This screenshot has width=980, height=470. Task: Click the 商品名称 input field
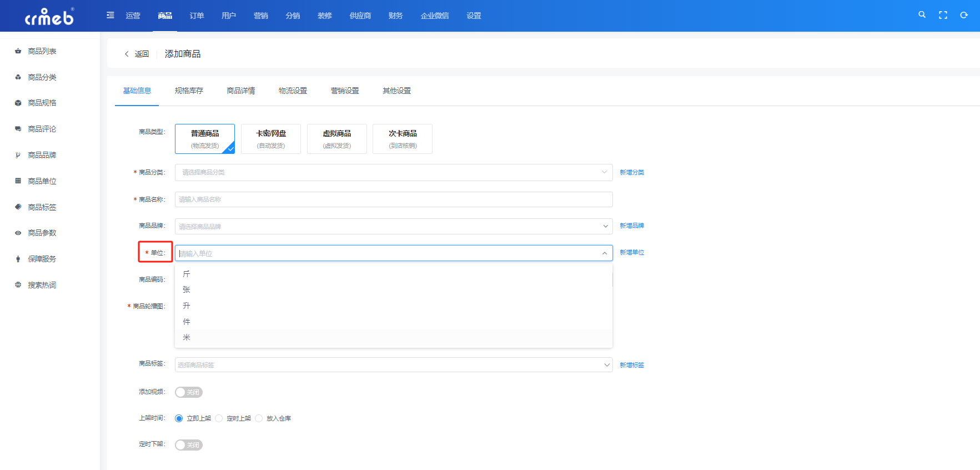(393, 199)
